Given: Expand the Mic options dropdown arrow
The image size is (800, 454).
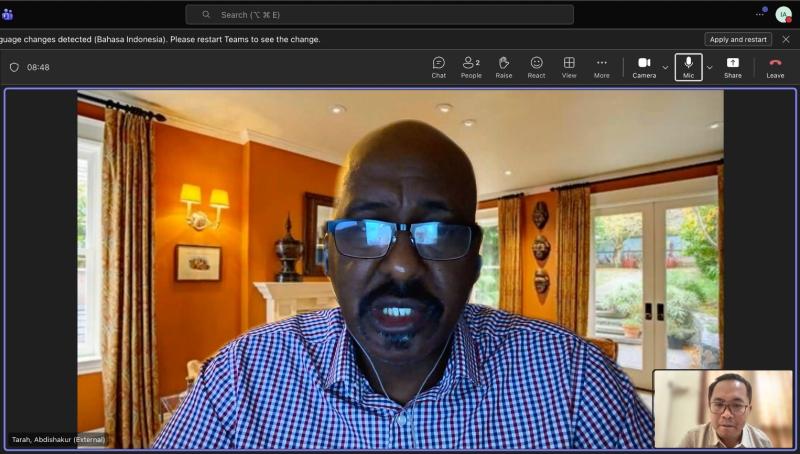Looking at the screenshot, I should [710, 67].
